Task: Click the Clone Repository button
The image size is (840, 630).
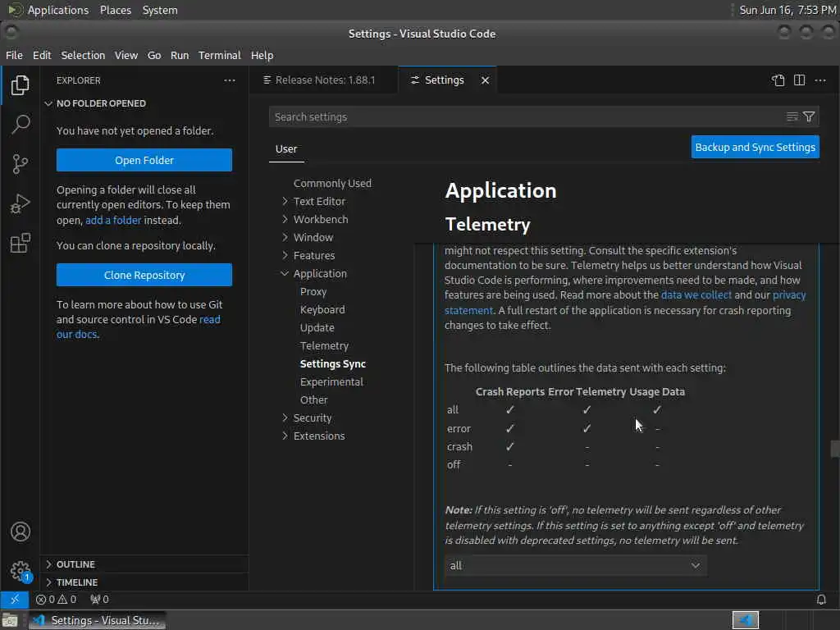Action: (x=144, y=275)
